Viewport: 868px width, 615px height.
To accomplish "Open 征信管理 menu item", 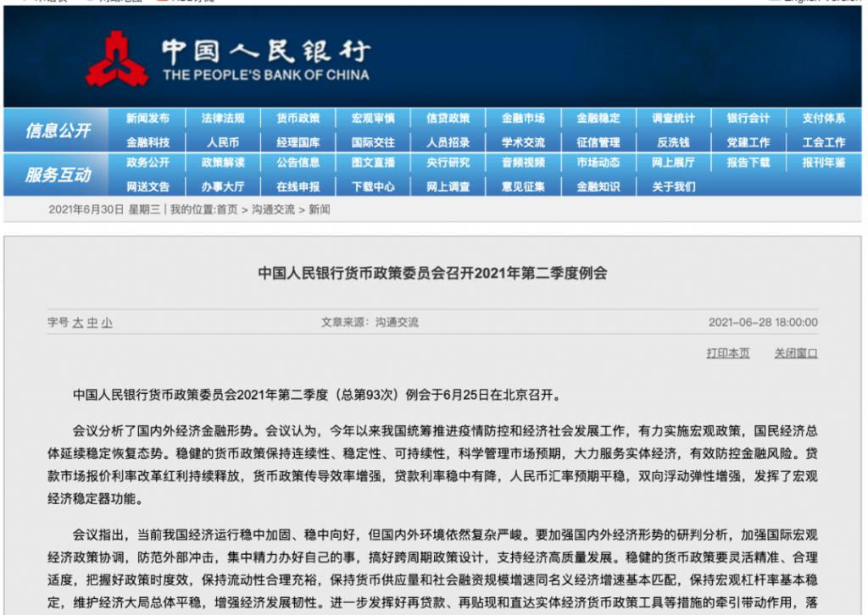I will [598, 142].
